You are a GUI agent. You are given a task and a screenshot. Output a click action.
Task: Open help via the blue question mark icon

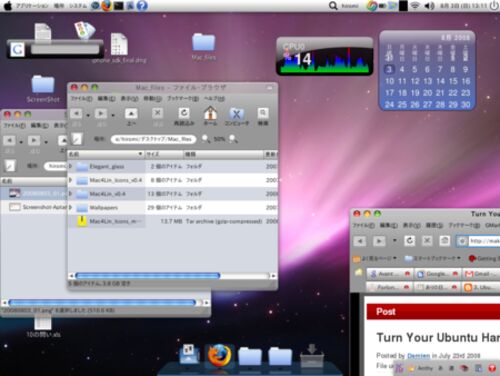(142, 6)
